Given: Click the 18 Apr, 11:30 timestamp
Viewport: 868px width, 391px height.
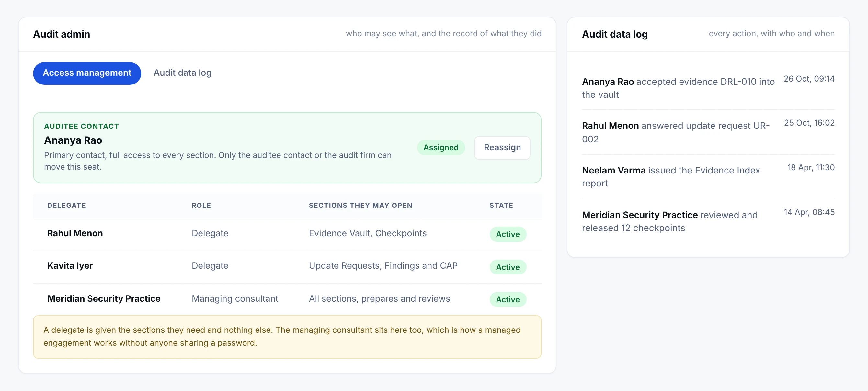Looking at the screenshot, I should coord(811,167).
